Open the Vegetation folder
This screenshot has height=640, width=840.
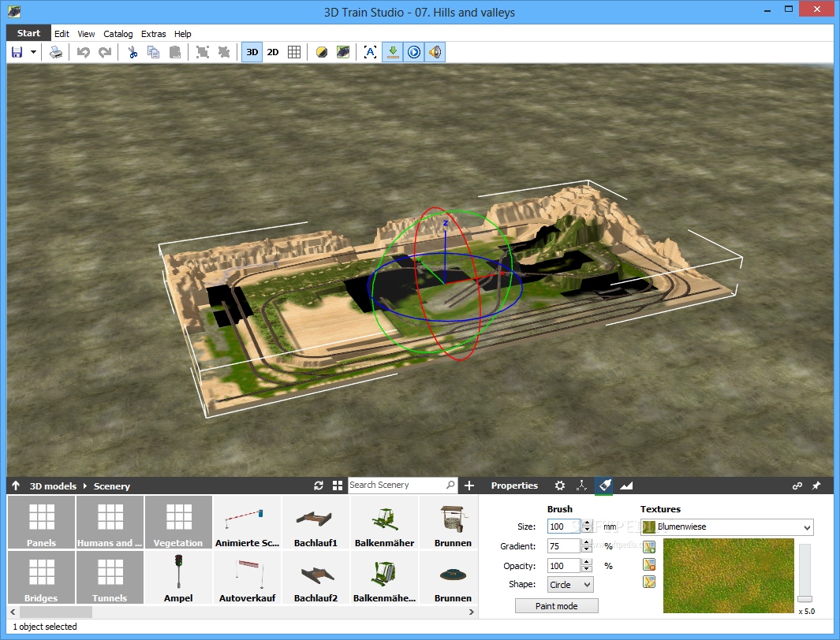(x=178, y=523)
